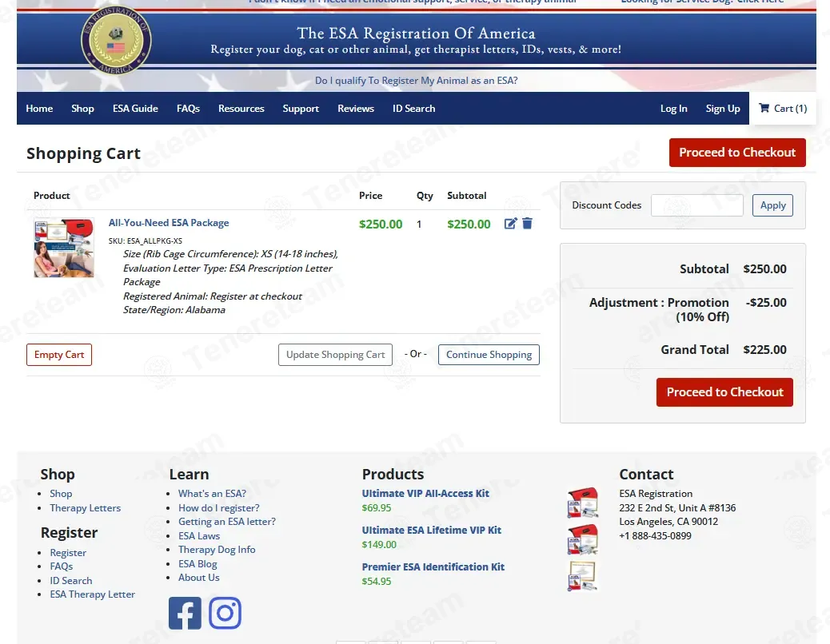Apply the discount code

[773, 205]
